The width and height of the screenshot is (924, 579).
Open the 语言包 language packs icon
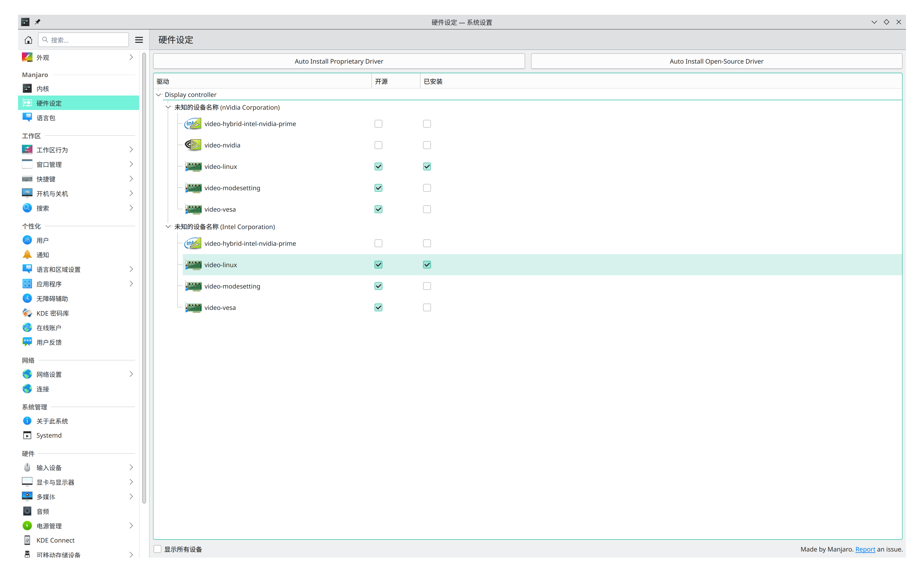tap(27, 117)
